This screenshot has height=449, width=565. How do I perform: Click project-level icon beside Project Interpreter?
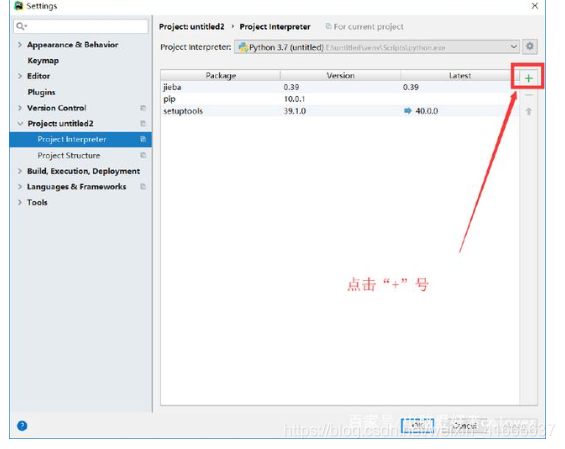coord(143,139)
